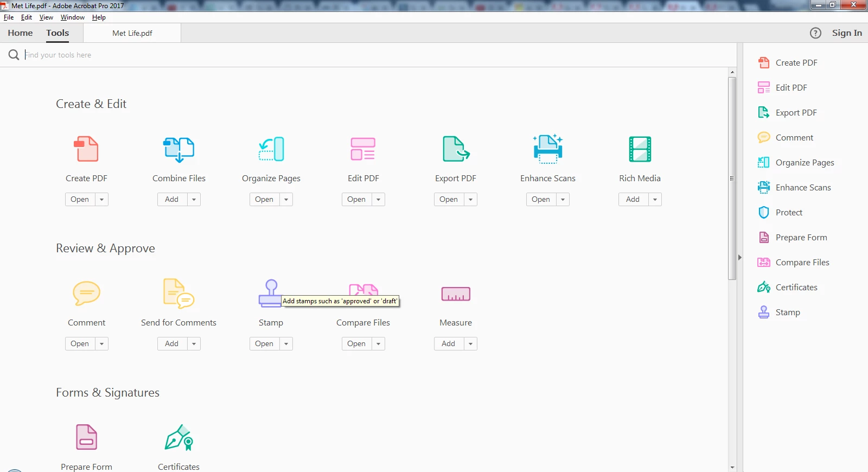Click the Edit PDF icon in the right sidebar
Screen dimensions: 868x472
click(764, 87)
